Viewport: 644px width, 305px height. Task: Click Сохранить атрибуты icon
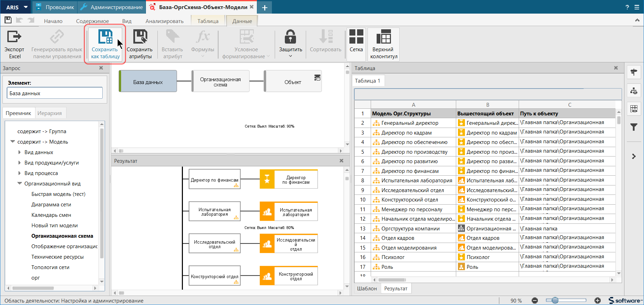point(140,36)
